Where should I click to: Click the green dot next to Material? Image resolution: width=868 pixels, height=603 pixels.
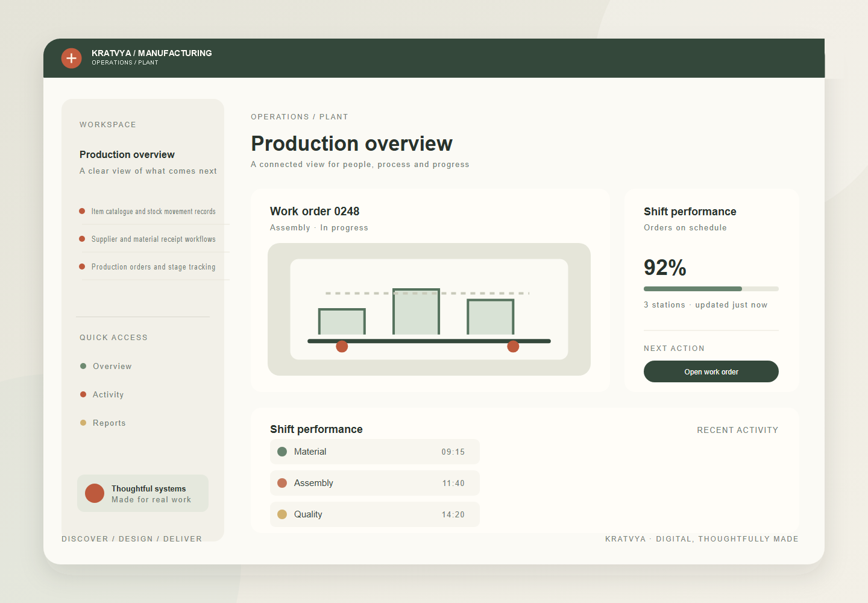282,452
